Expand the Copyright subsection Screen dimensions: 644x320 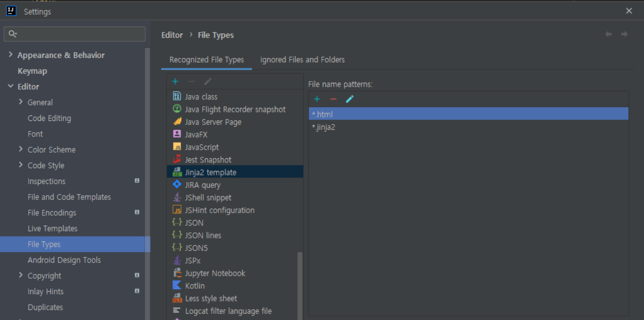pos(21,275)
